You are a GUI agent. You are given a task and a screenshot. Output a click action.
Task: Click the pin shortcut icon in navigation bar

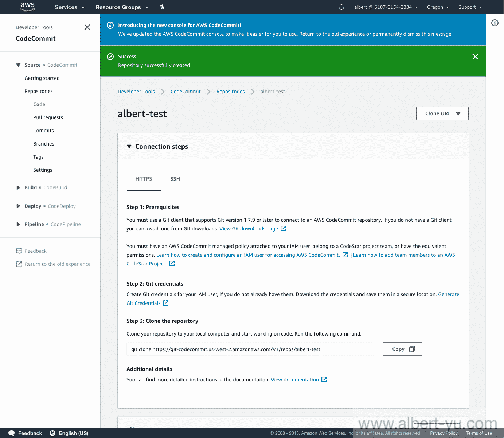(163, 7)
